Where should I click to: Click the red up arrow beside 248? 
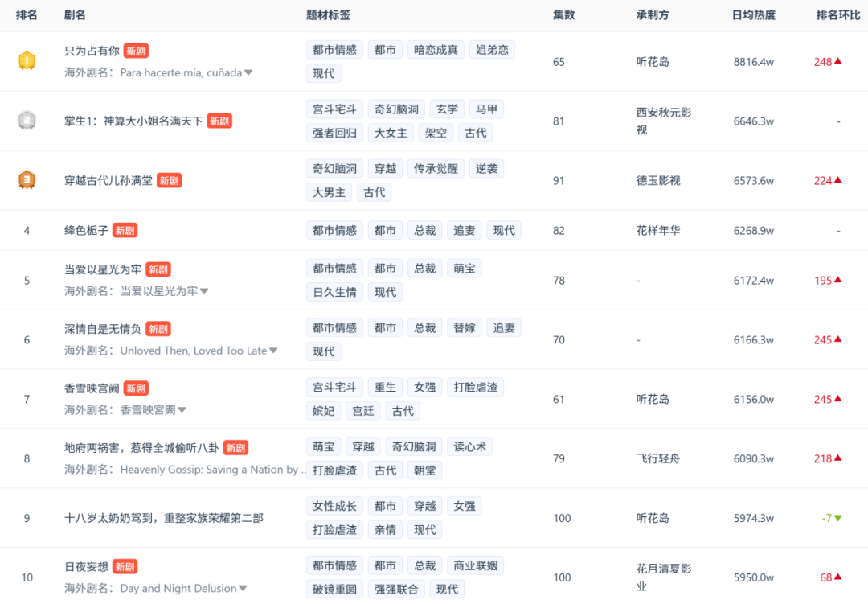pyautogui.click(x=836, y=61)
